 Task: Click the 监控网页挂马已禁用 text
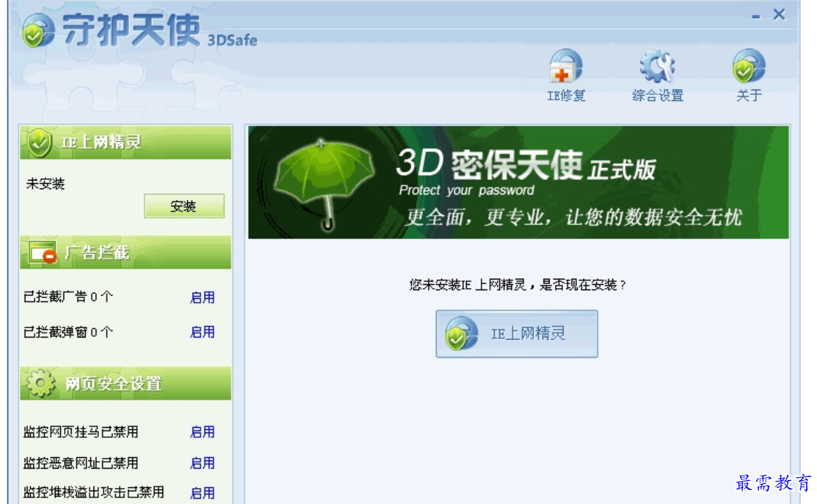[81, 432]
